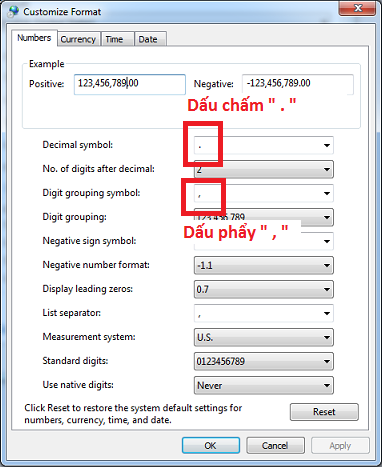Image resolution: width=382 pixels, height=467 pixels.
Task: Click the globe icon in the title bar
Action: click(13, 11)
